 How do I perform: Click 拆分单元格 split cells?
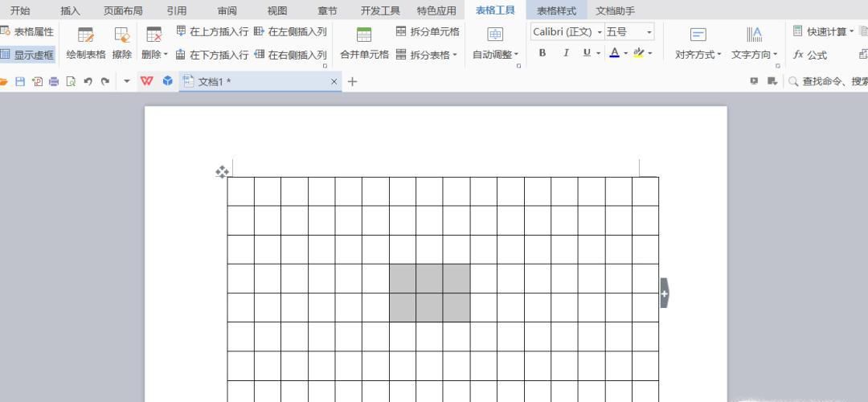(x=428, y=31)
